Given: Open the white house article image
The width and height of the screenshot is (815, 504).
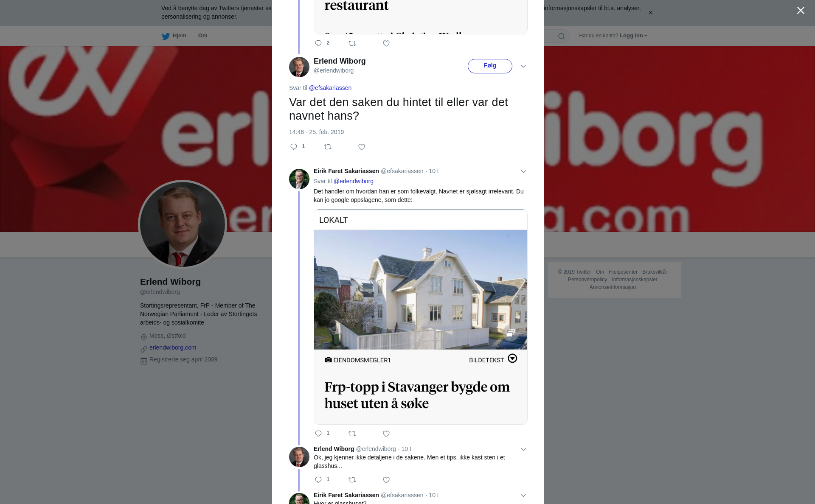Looking at the screenshot, I should 421,290.
